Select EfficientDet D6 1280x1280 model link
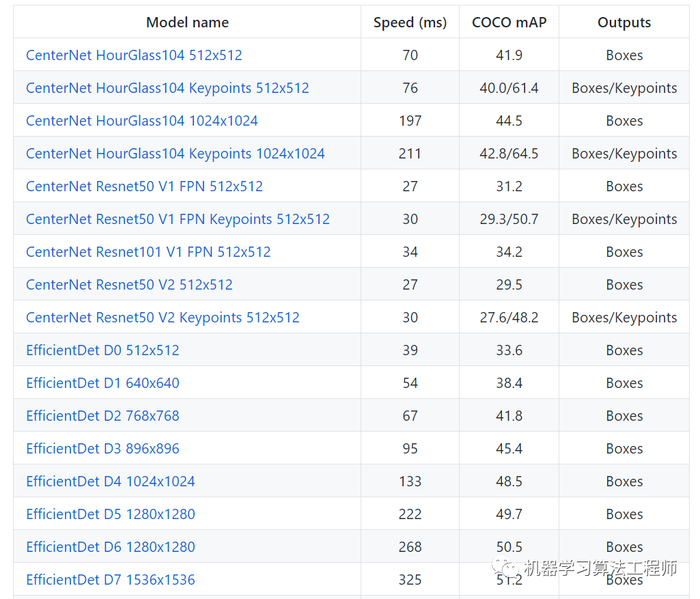 [111, 547]
